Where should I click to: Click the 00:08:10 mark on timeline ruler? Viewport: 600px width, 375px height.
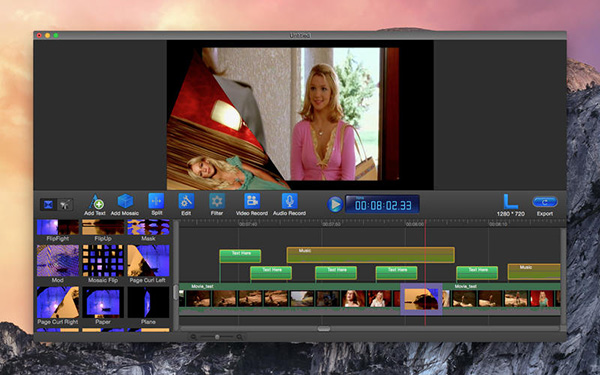coord(498,224)
